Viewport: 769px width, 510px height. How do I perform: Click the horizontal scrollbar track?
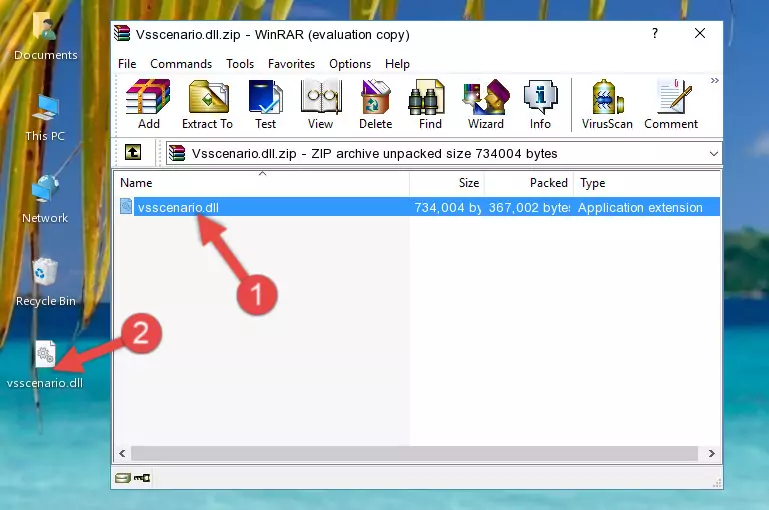[415, 454]
